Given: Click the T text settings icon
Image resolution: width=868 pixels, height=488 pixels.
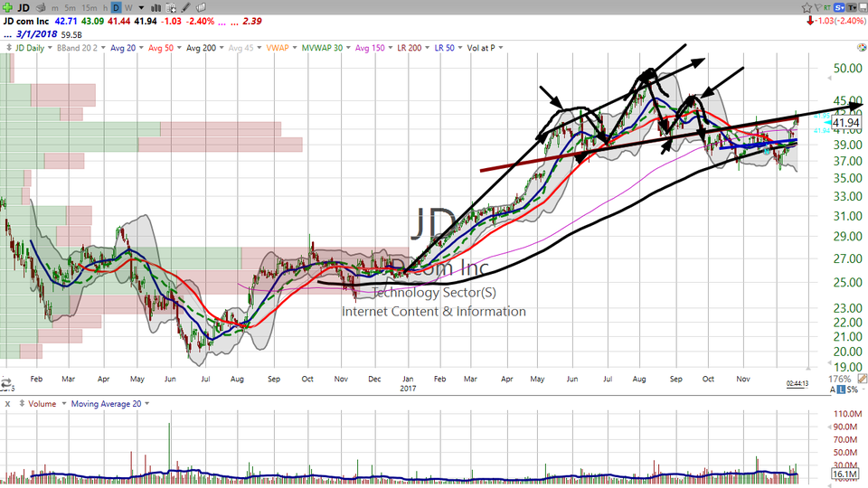Looking at the screenshot, I should coord(851,7).
